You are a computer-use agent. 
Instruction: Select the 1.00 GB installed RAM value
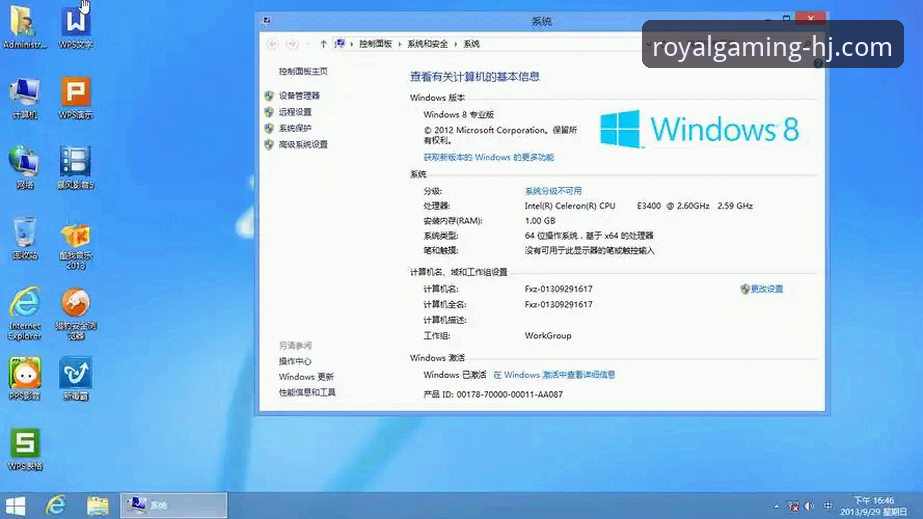[x=540, y=221]
